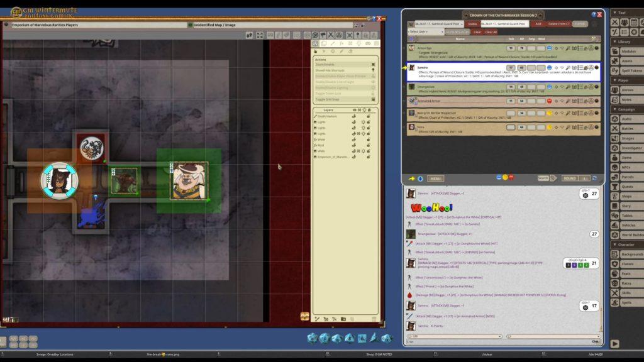Screen dimensions: 644x362
Task: Click the NPCs sidebar icon
Action: pyautogui.click(x=615, y=167)
